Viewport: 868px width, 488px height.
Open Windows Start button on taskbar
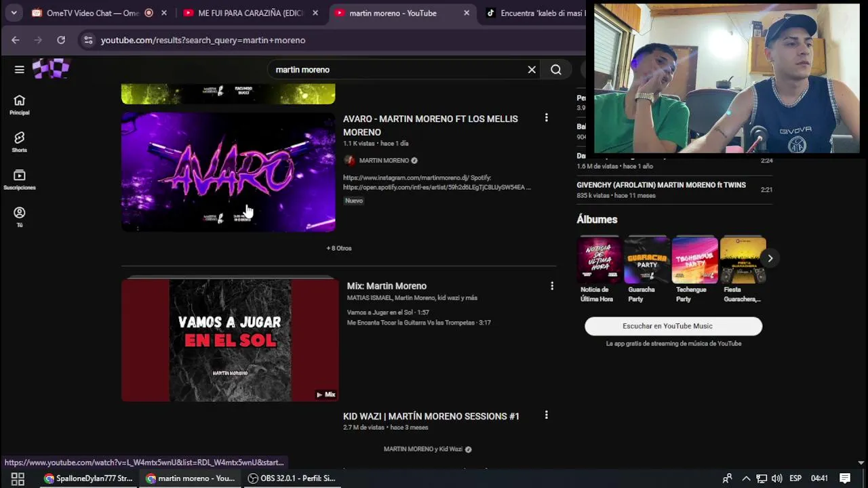coord(18,479)
